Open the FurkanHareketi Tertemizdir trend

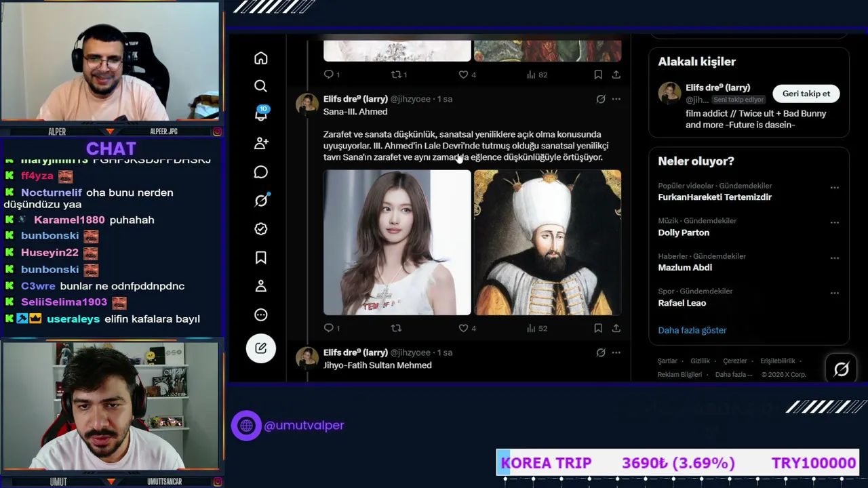715,197
